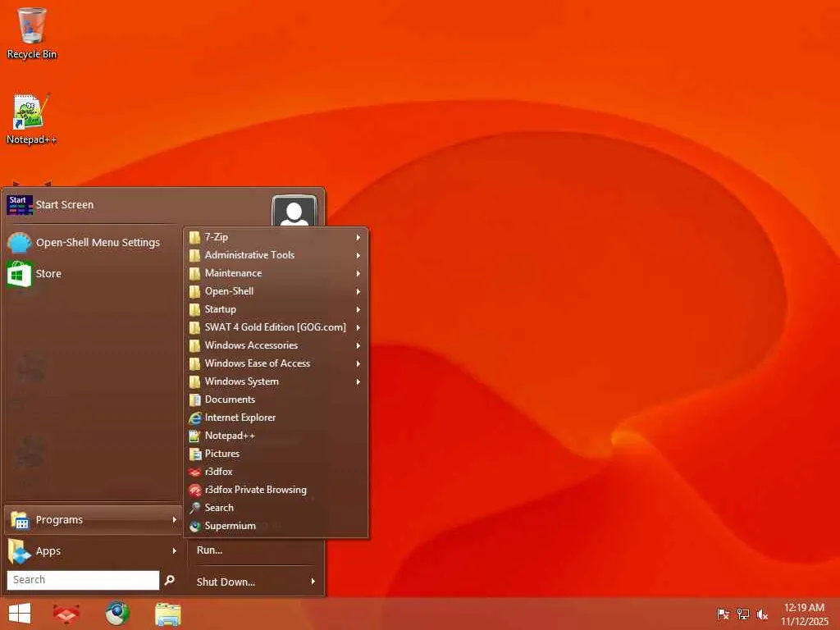Viewport: 840px width, 630px height.
Task: Select 'Windows Ease of Access' label
Action: [x=257, y=363]
